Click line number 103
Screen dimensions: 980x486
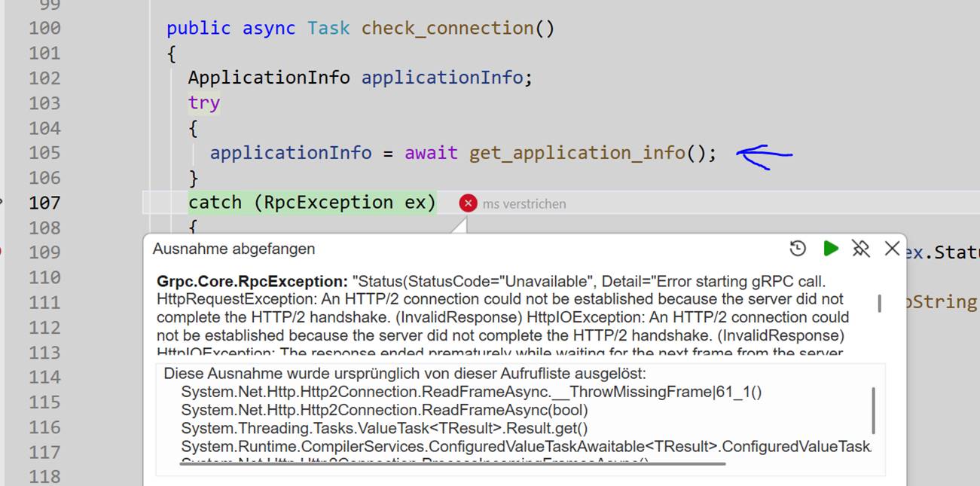(44, 103)
